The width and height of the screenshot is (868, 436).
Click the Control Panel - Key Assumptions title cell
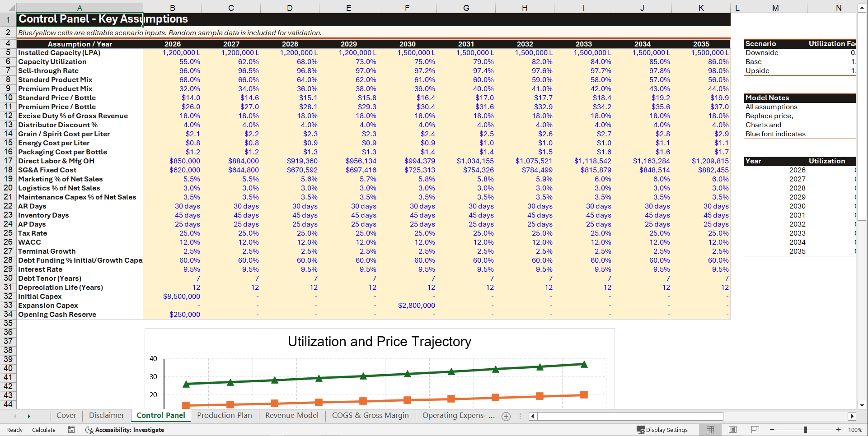click(x=80, y=19)
